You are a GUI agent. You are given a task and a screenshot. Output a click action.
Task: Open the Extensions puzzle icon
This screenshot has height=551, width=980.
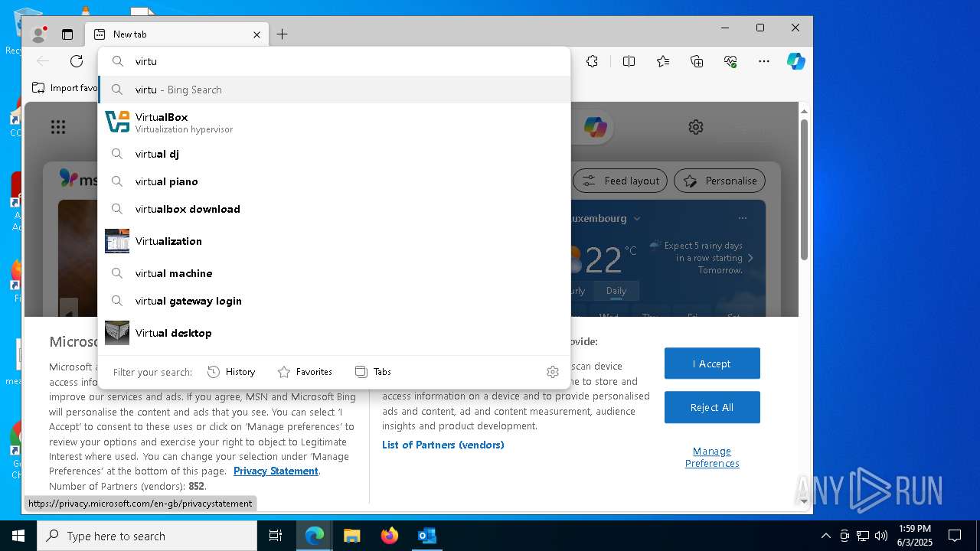[592, 61]
